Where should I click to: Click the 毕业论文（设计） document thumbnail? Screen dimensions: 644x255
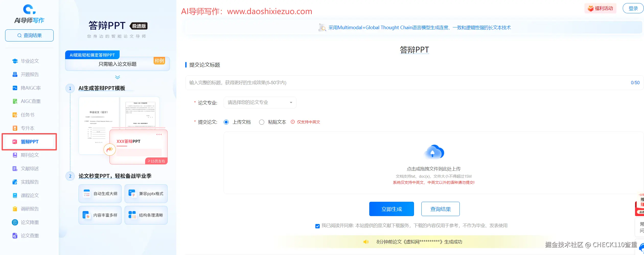pyautogui.click(x=99, y=125)
